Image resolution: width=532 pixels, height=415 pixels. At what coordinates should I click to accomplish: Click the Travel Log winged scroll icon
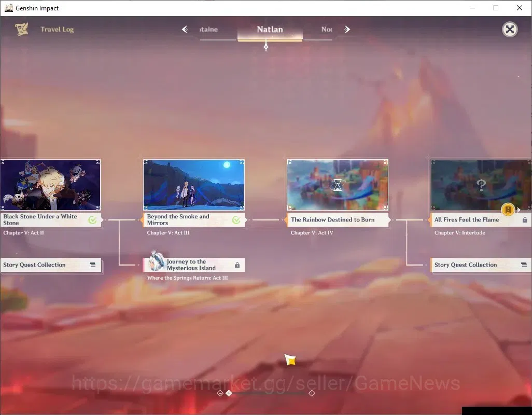pyautogui.click(x=22, y=30)
